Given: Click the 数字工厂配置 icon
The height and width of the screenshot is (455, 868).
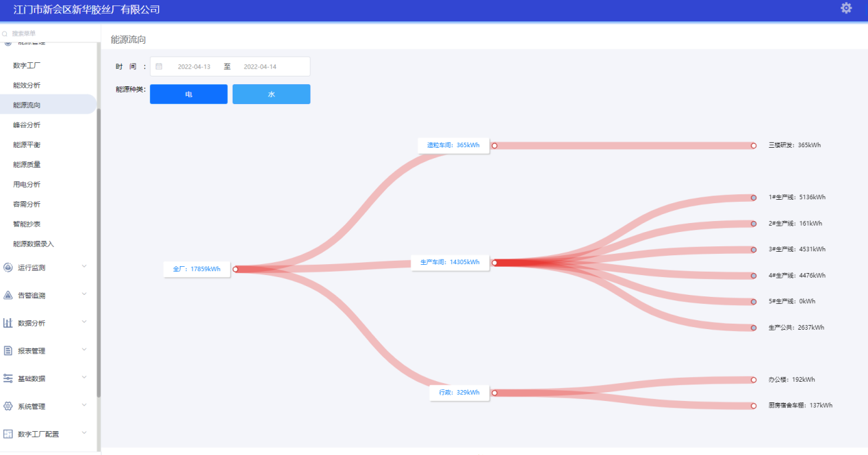Looking at the screenshot, I should [x=8, y=434].
